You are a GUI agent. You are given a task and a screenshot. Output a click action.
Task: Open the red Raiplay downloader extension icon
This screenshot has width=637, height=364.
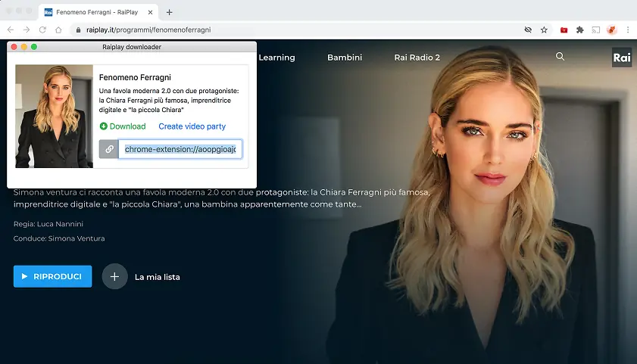[x=564, y=30]
